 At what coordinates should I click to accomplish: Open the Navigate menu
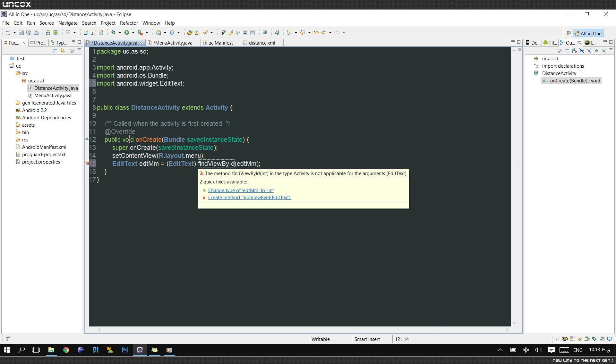(68, 23)
